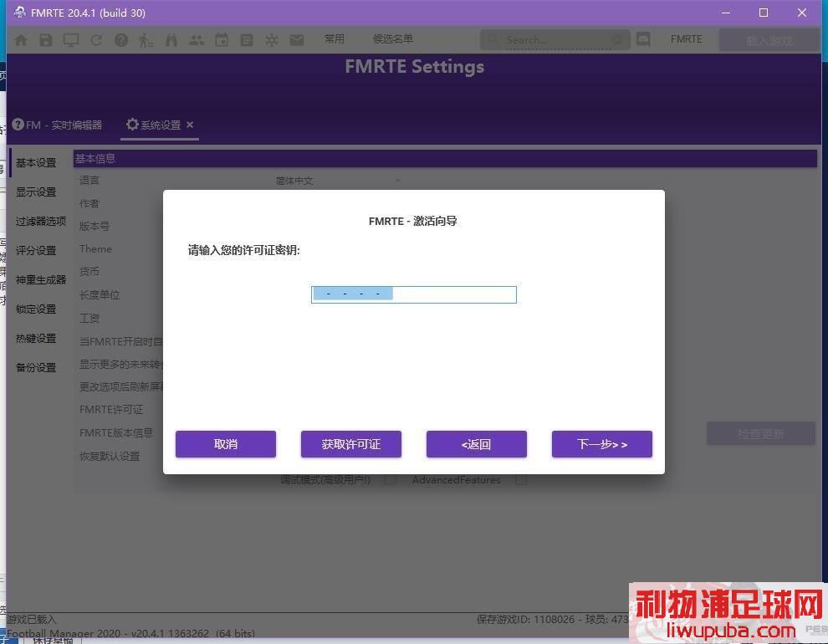Viewport: 828px width, 644px height.
Task: Open the 候选名单 menu
Action: tap(393, 39)
